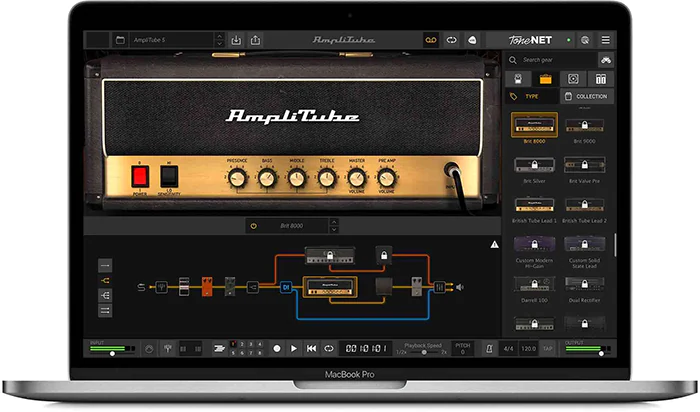Select the parallel chains routing icon

(105, 311)
